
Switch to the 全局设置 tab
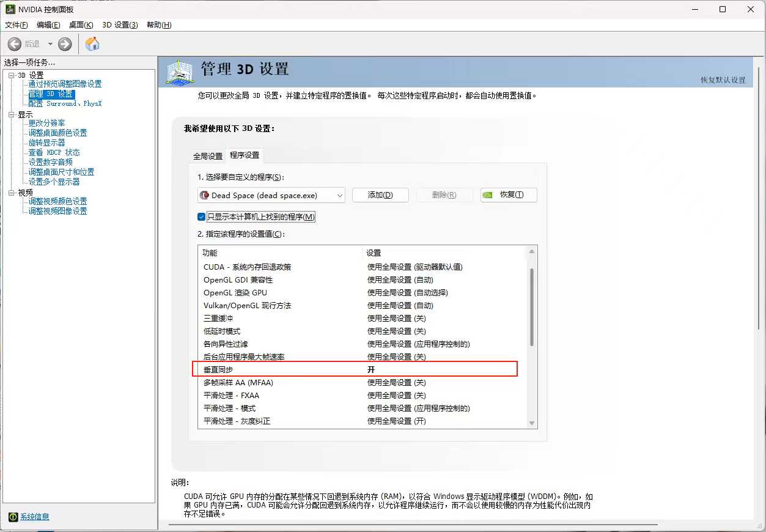tap(208, 156)
